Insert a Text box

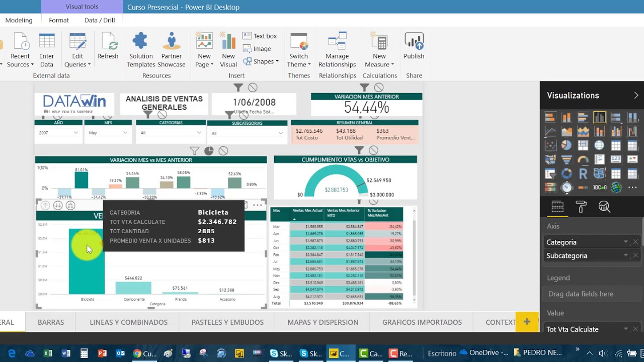[260, 36]
